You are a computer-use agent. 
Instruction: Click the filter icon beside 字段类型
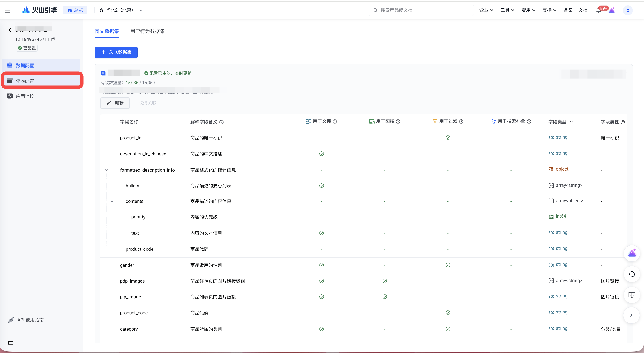coord(572,122)
